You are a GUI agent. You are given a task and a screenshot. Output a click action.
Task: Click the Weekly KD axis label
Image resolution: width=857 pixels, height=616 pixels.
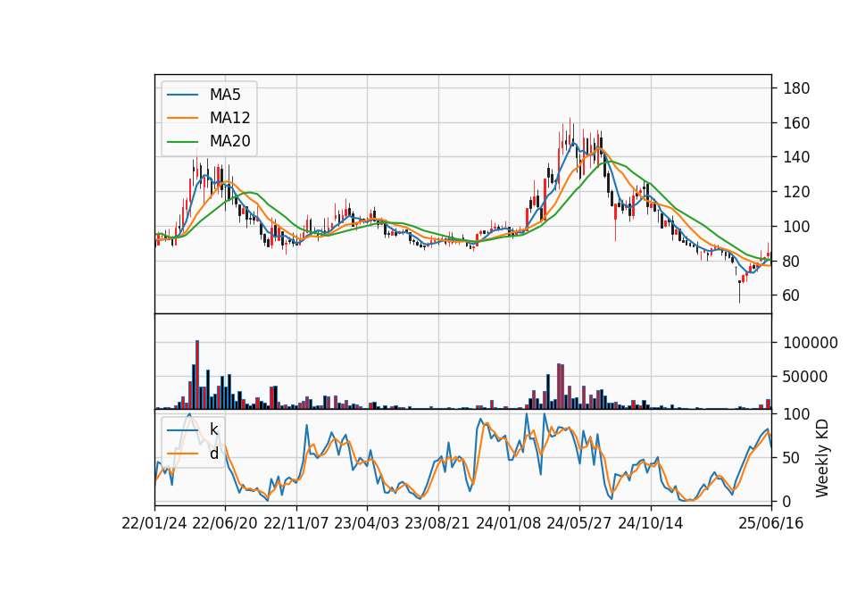(822, 458)
